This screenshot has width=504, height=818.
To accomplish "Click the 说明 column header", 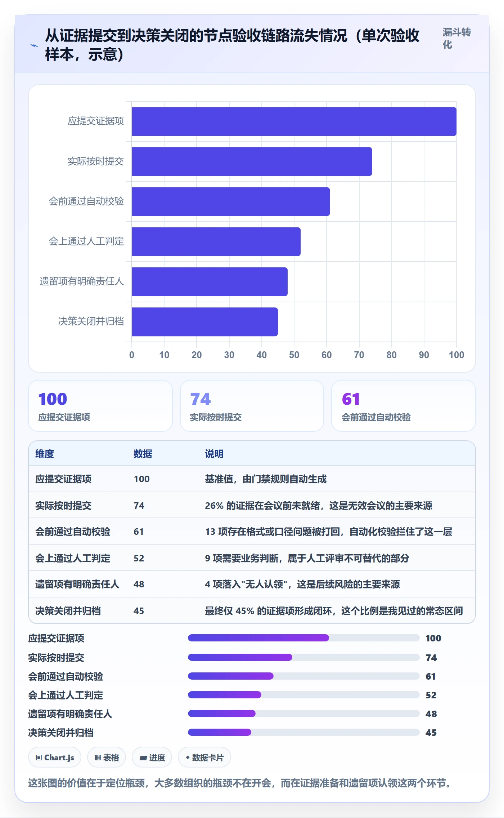I will (214, 454).
